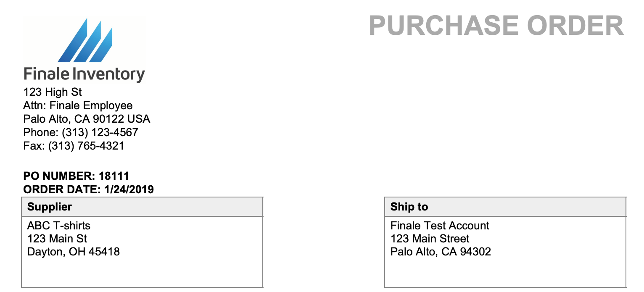644x292 pixels.
Task: Select the ORDER DATE: 1/24/2019 text
Action: 89,189
